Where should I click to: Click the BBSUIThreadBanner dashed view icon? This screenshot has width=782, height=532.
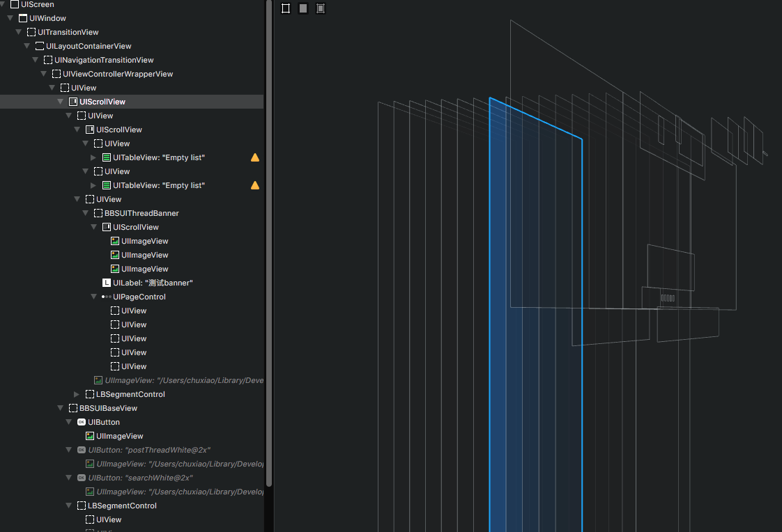pyautogui.click(x=98, y=213)
